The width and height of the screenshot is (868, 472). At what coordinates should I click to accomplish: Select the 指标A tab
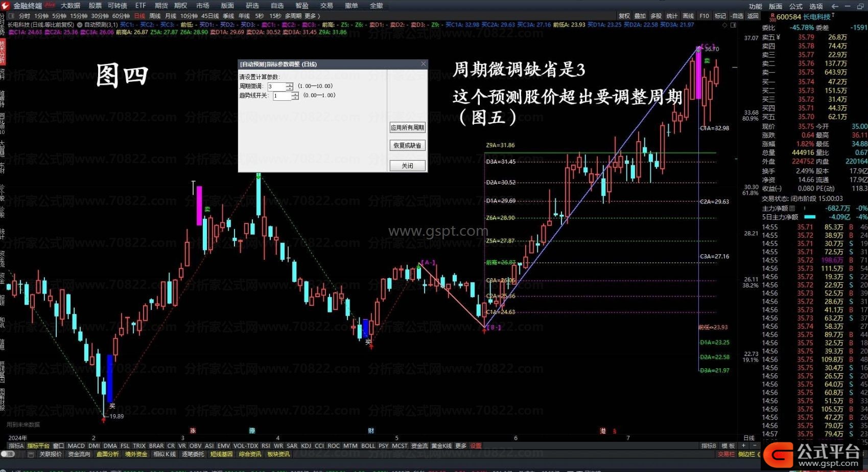16,446
